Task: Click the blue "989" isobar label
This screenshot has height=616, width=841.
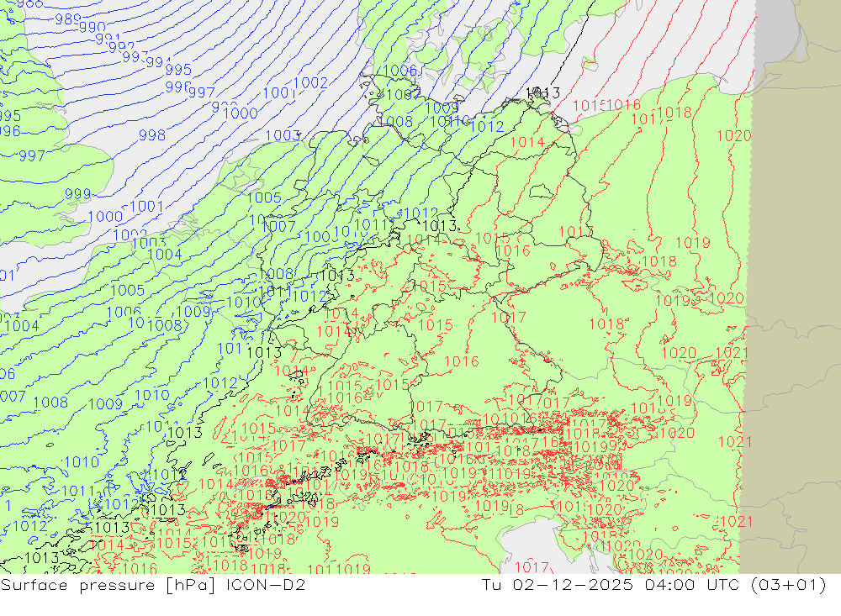Action: pos(67,20)
